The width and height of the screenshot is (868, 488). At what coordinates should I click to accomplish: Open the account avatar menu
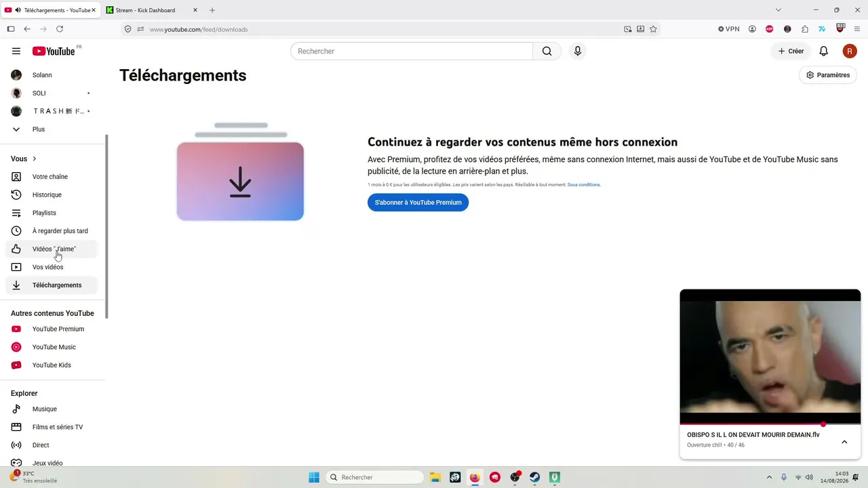click(850, 51)
